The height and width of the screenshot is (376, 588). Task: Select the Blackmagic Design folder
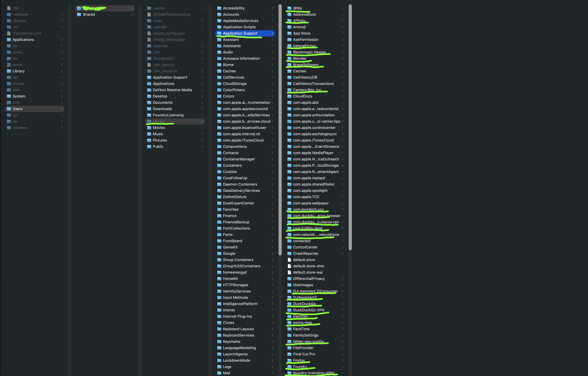coord(309,52)
